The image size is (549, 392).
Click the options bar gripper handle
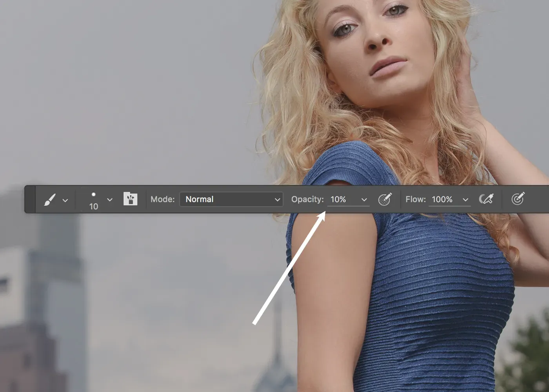[x=30, y=199]
